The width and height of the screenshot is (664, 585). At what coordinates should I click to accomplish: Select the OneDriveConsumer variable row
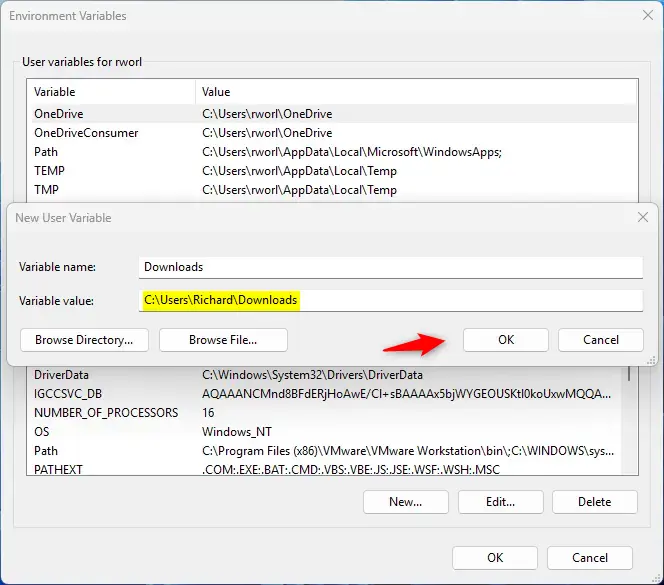tap(334, 133)
